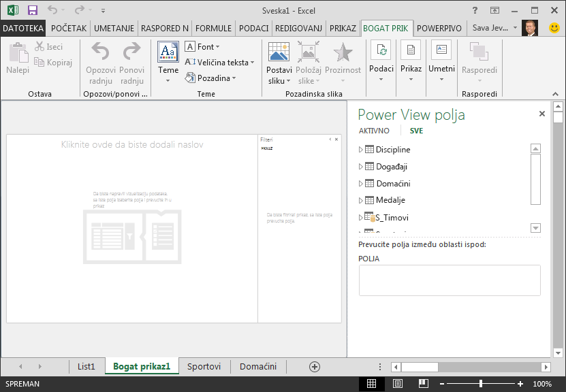Click the fields list scroll down arrow

coord(535,228)
